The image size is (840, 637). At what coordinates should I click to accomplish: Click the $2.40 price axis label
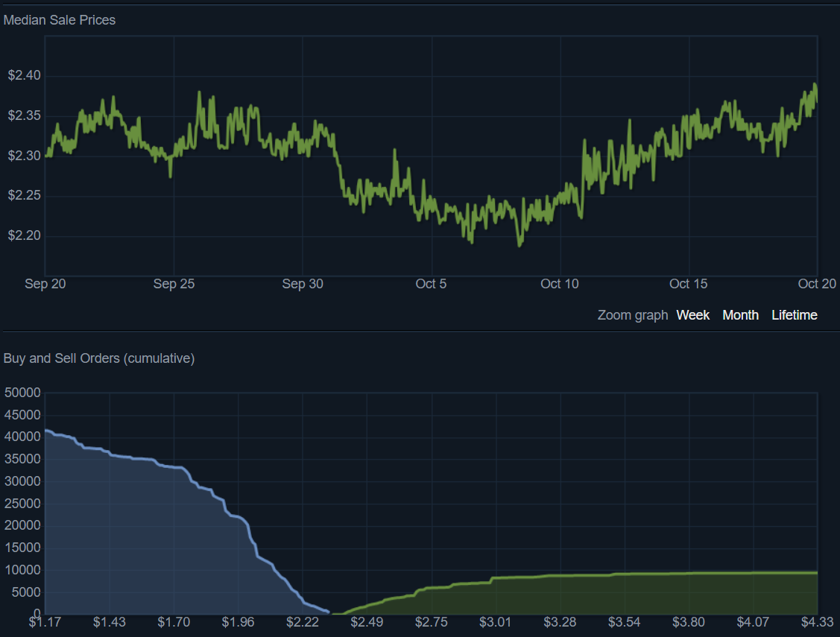pos(24,75)
